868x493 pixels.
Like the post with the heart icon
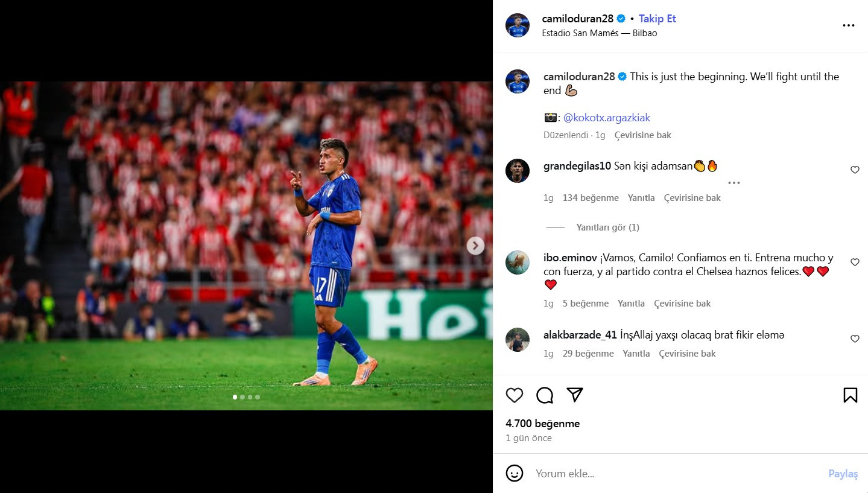515,395
